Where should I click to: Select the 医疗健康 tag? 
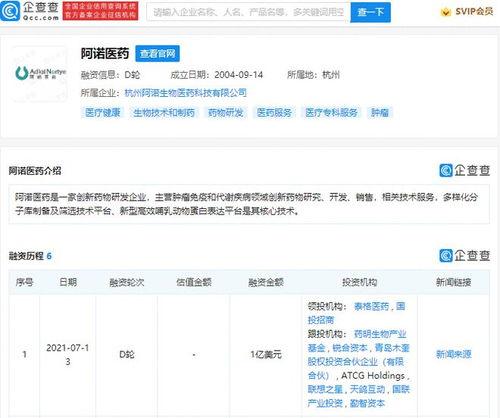coord(103,113)
